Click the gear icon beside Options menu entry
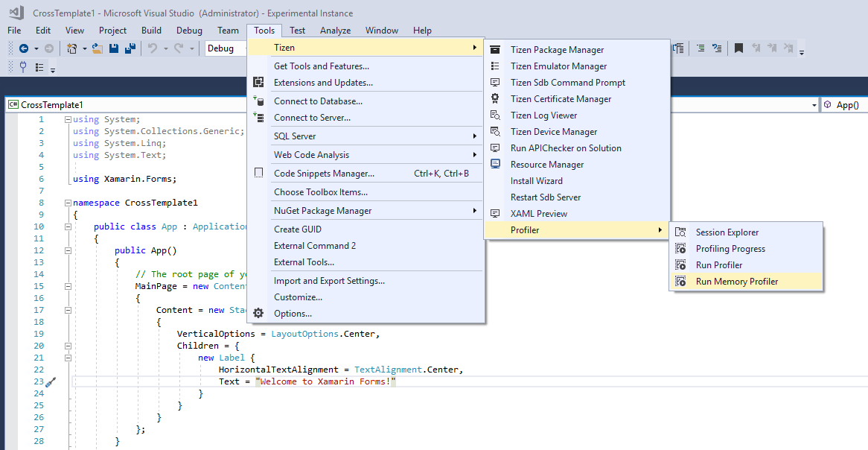The height and width of the screenshot is (450, 868). pos(258,313)
